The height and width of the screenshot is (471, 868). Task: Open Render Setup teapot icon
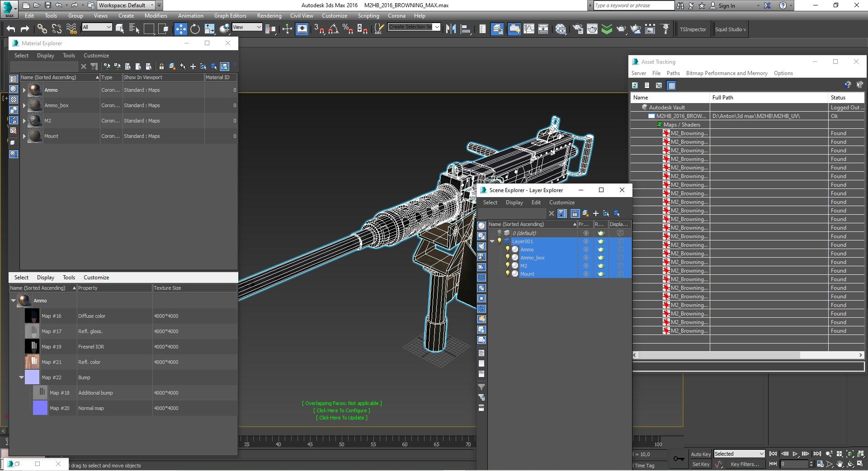(x=578, y=29)
